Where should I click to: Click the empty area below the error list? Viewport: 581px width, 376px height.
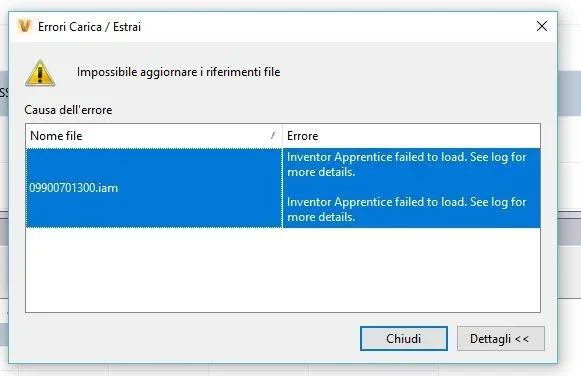click(283, 270)
